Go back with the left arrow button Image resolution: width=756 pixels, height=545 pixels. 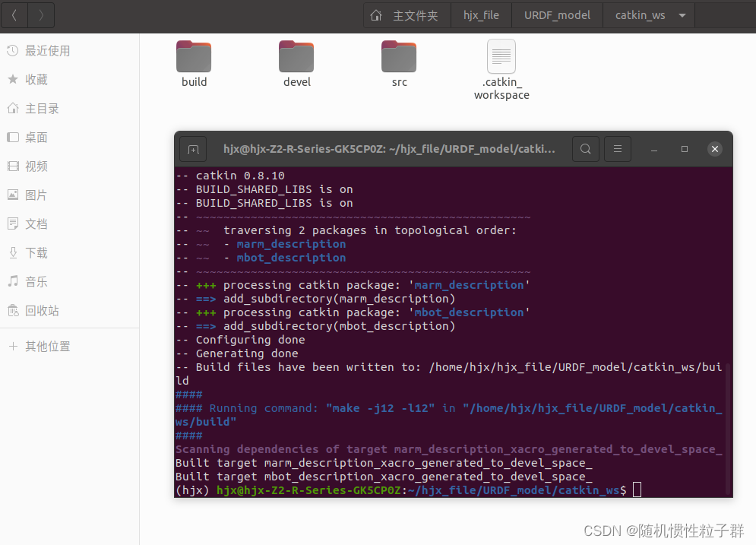point(14,15)
